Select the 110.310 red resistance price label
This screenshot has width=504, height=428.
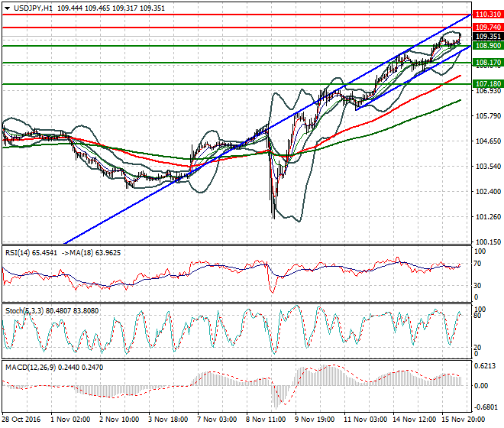[x=488, y=15]
